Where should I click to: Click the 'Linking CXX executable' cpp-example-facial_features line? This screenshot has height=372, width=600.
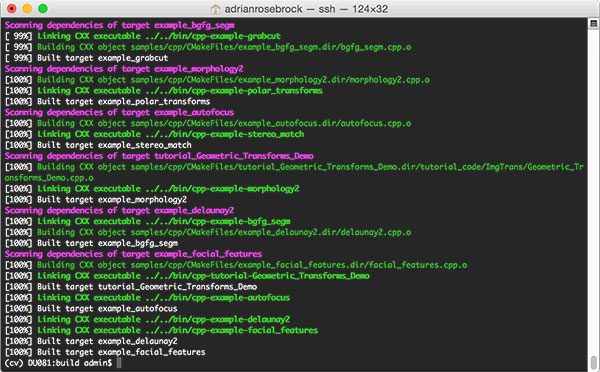coord(161,330)
